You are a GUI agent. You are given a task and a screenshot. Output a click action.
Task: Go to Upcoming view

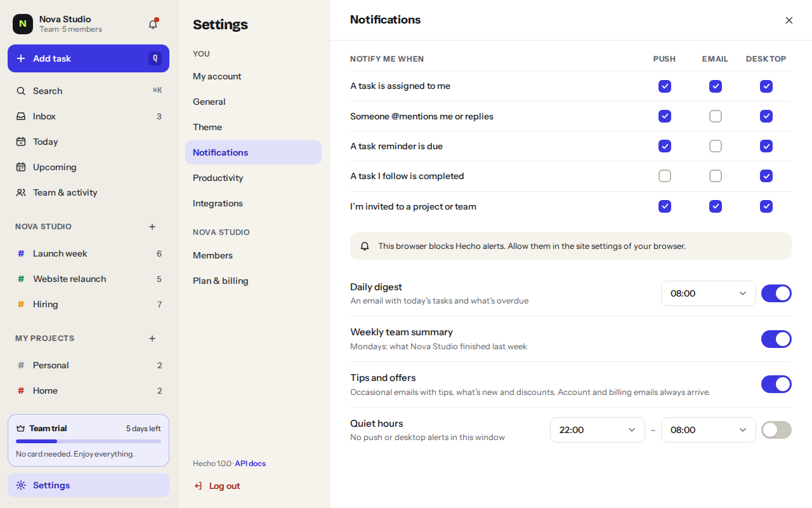88,167
